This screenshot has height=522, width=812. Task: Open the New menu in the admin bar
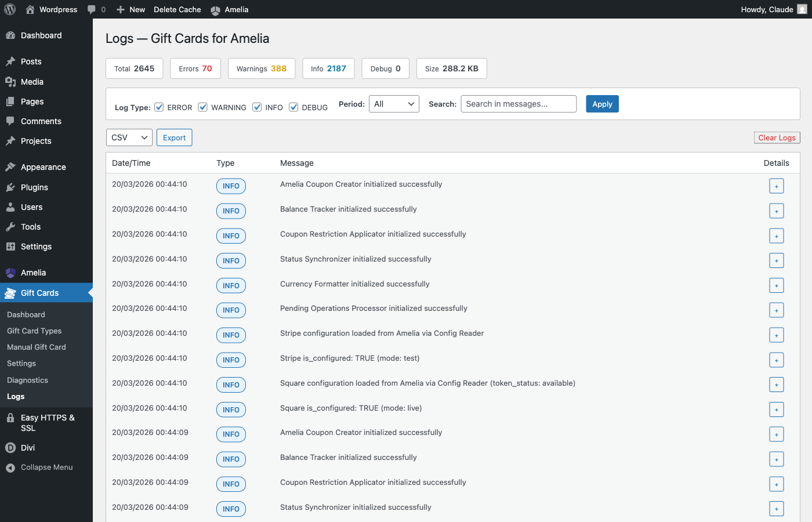coord(130,9)
